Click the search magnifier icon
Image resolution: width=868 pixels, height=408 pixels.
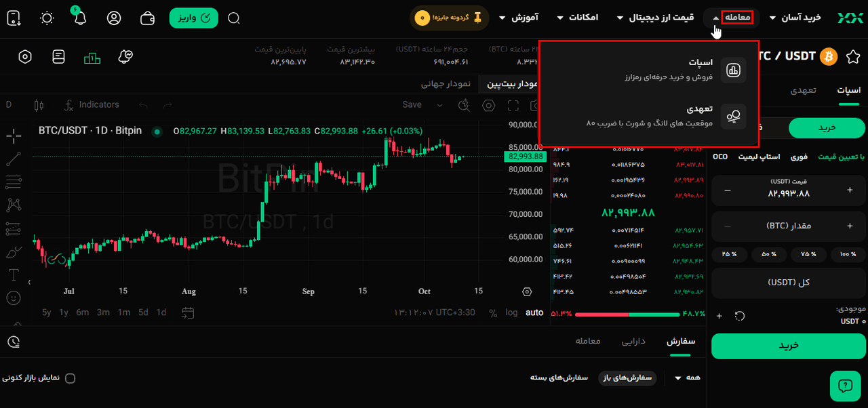[x=234, y=18]
